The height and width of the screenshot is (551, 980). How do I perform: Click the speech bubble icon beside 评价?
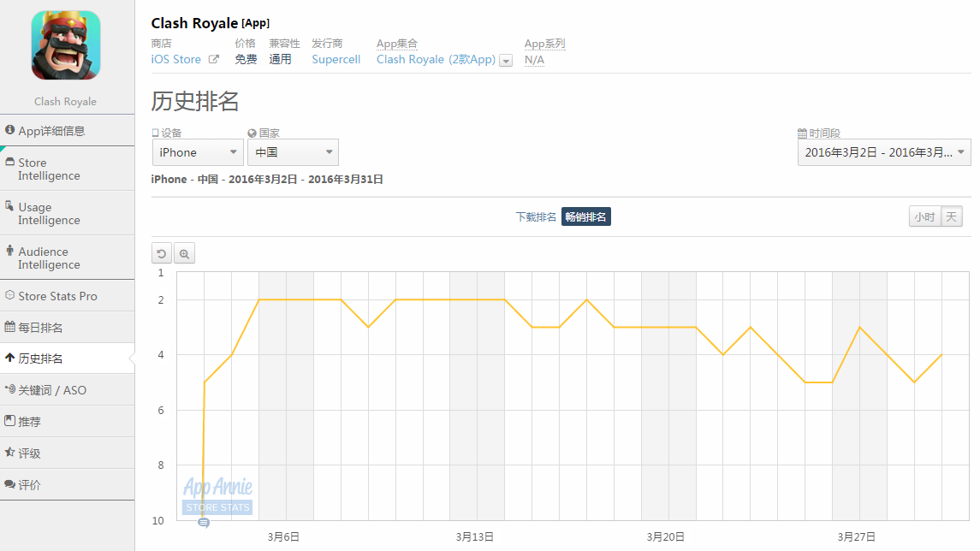[x=10, y=484]
